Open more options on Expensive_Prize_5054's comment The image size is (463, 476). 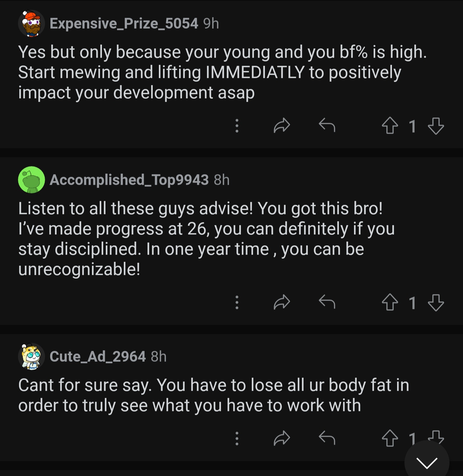237,126
